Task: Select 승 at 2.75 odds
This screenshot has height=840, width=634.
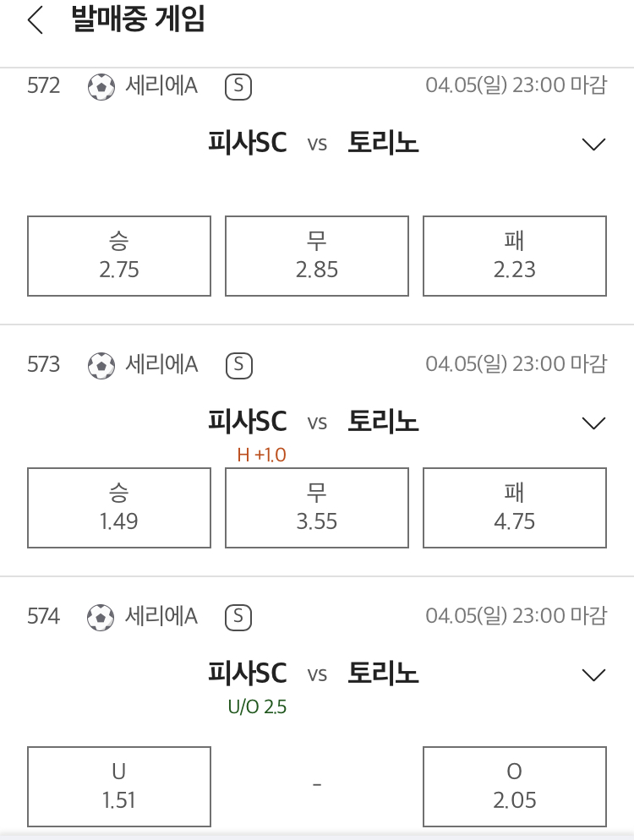Action: [x=119, y=256]
